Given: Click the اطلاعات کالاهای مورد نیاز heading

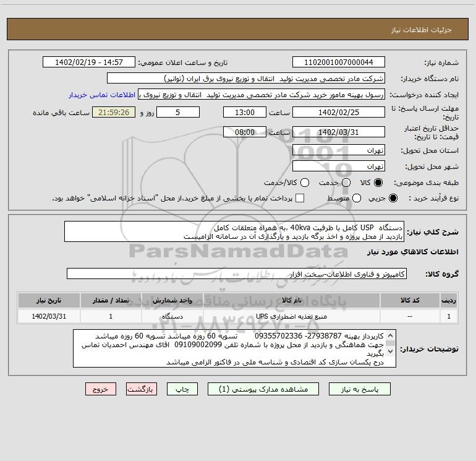Looking at the screenshot, I should [x=413, y=252].
